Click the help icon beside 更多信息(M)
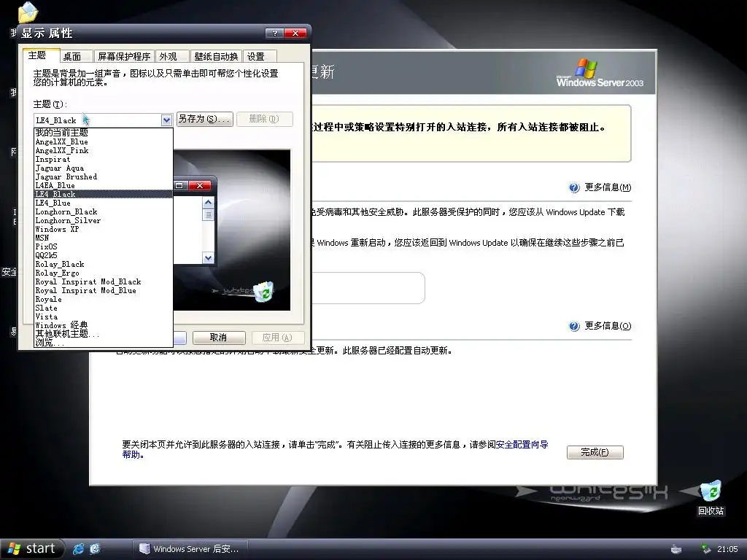This screenshot has height=560, width=747. click(574, 187)
